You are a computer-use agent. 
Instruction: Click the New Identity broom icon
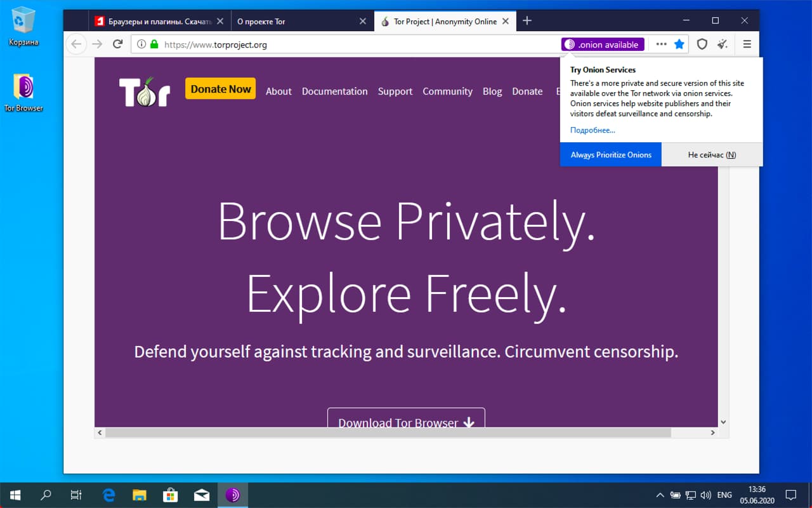(x=723, y=44)
